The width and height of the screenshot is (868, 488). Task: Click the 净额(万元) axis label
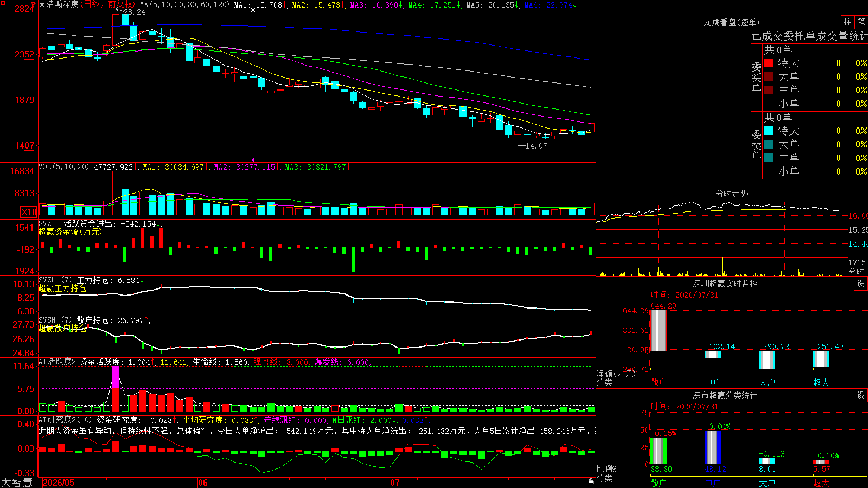616,374
